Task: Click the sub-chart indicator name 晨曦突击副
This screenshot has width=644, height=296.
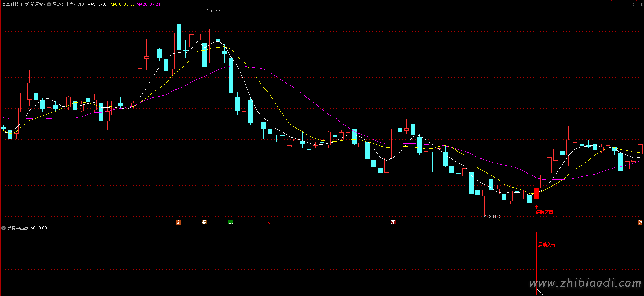Action: [x=18, y=228]
